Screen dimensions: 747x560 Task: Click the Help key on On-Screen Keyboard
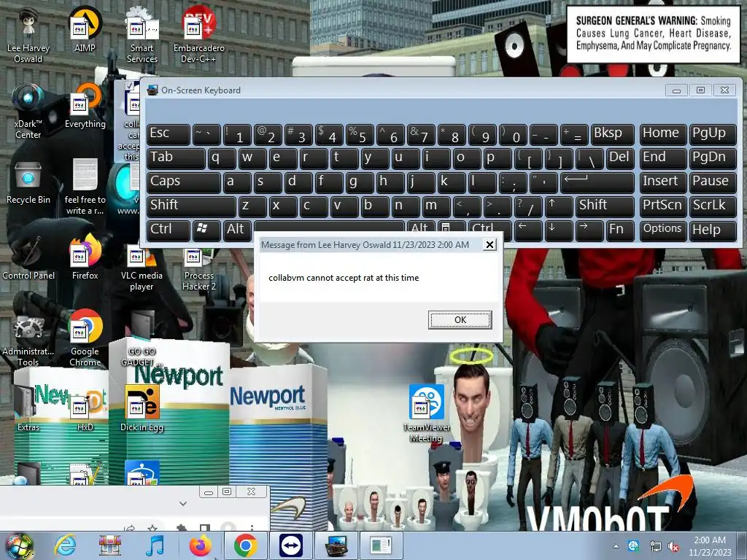pyautogui.click(x=713, y=230)
